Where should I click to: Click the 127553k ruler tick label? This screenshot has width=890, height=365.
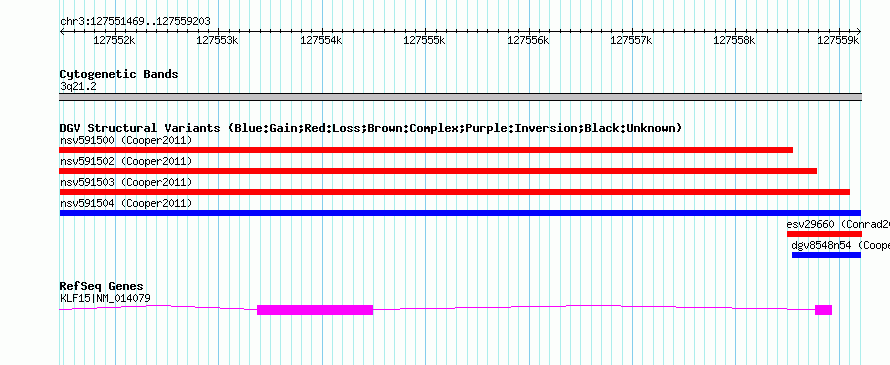coord(218,40)
